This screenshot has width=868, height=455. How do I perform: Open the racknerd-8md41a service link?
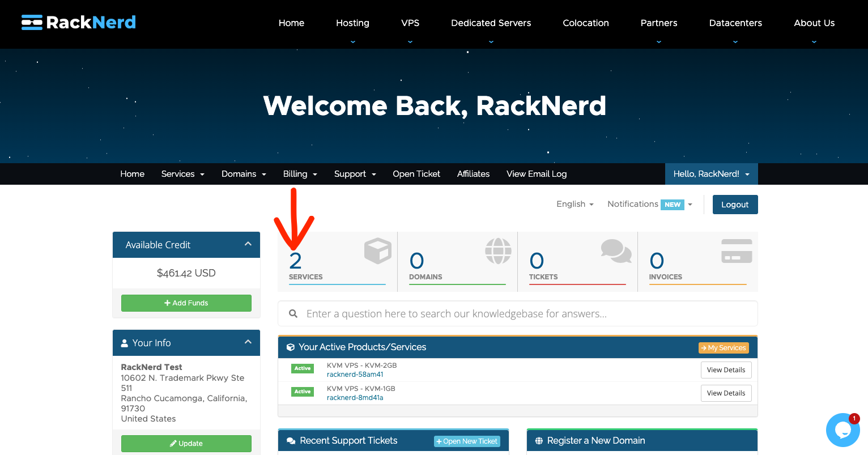click(355, 398)
